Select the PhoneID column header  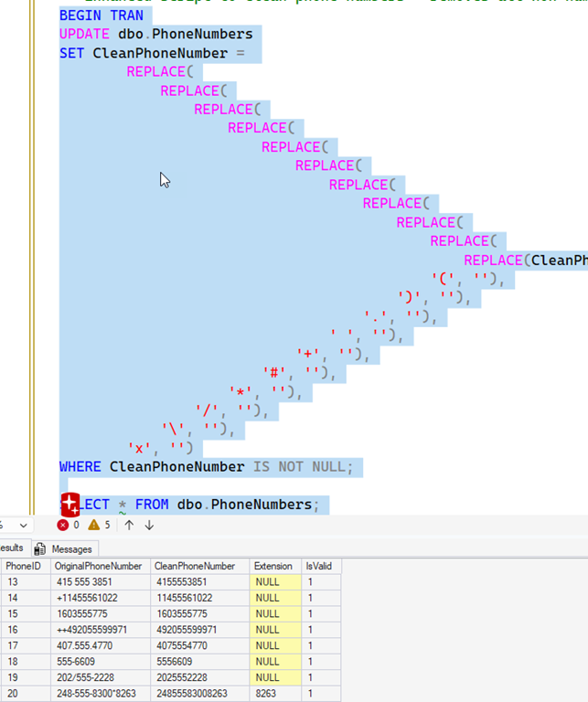(24, 567)
